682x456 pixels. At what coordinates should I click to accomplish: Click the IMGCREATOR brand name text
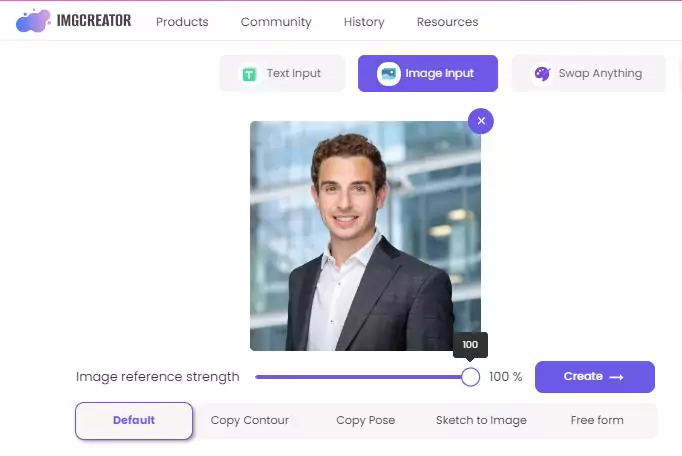click(x=94, y=20)
